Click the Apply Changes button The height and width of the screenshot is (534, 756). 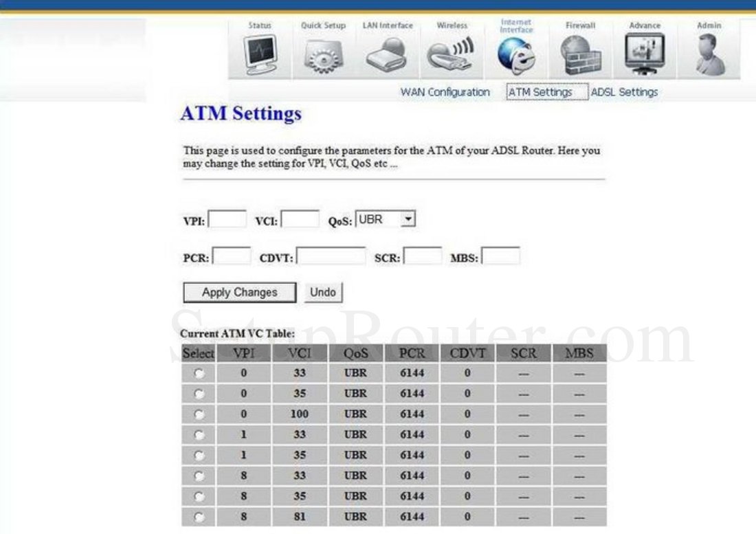click(x=238, y=292)
